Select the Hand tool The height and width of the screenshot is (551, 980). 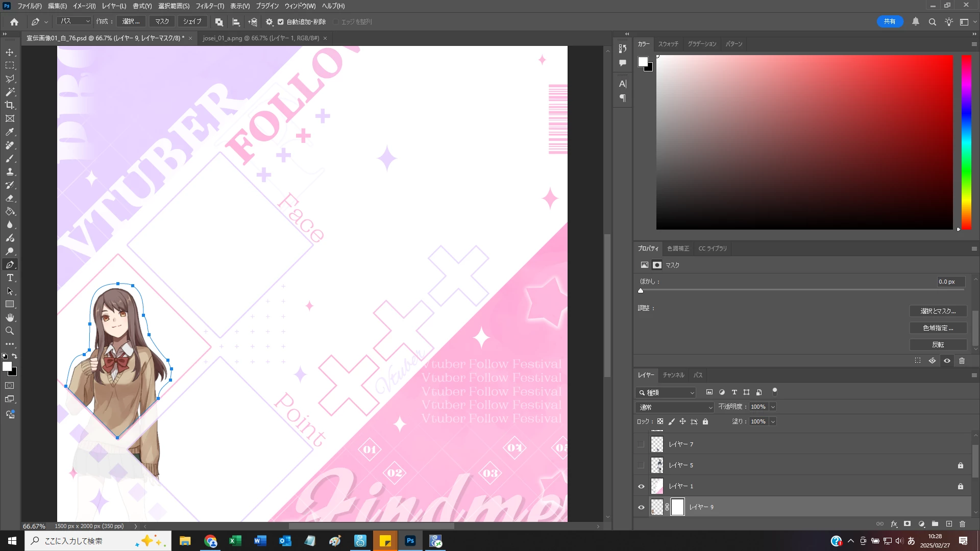pyautogui.click(x=10, y=317)
